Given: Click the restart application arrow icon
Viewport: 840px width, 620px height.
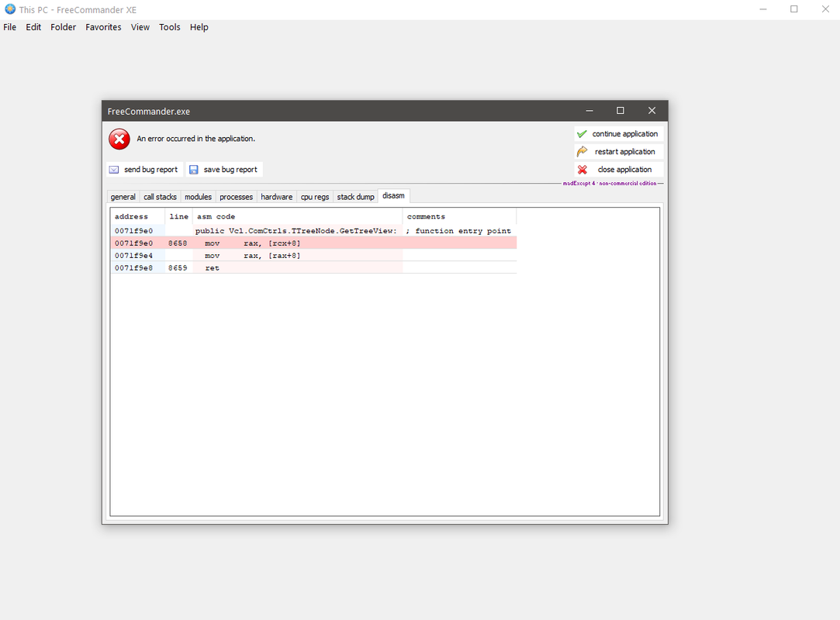Looking at the screenshot, I should pyautogui.click(x=582, y=152).
